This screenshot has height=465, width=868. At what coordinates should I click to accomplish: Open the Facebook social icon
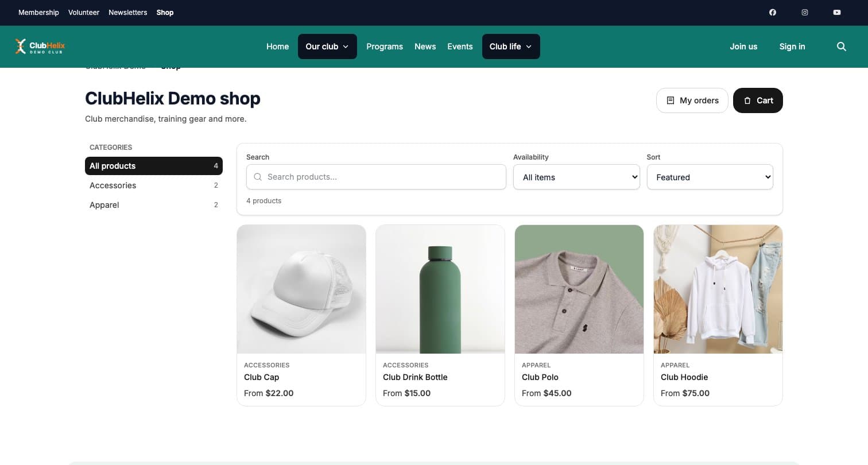tap(773, 13)
